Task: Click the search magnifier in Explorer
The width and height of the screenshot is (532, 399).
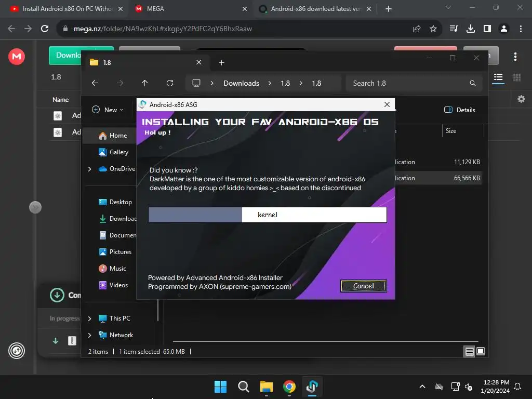Action: (473, 83)
